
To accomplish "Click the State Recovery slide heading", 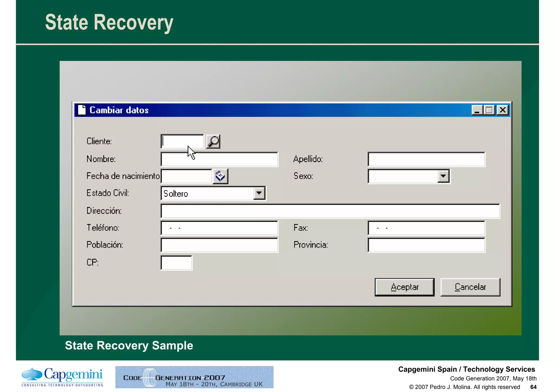I will 109,23.
